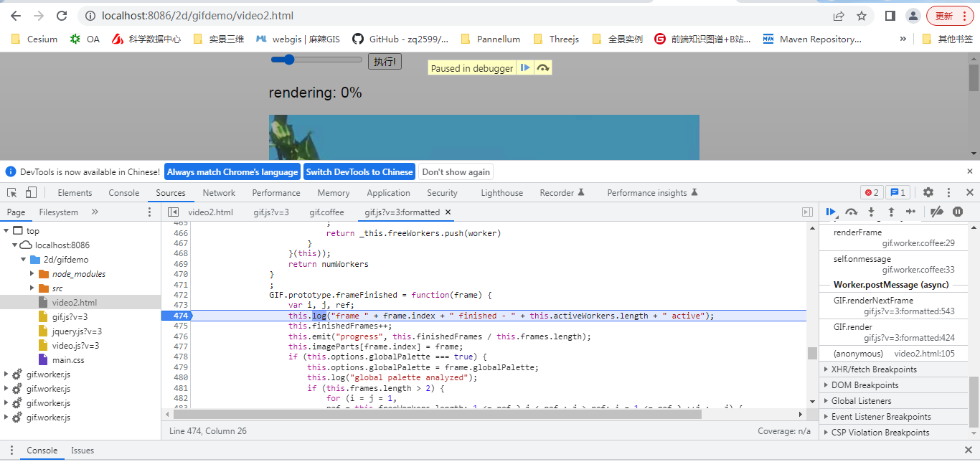The image size is (980, 462).
Task: Hide the debugger sidebar
Action: (x=807, y=212)
